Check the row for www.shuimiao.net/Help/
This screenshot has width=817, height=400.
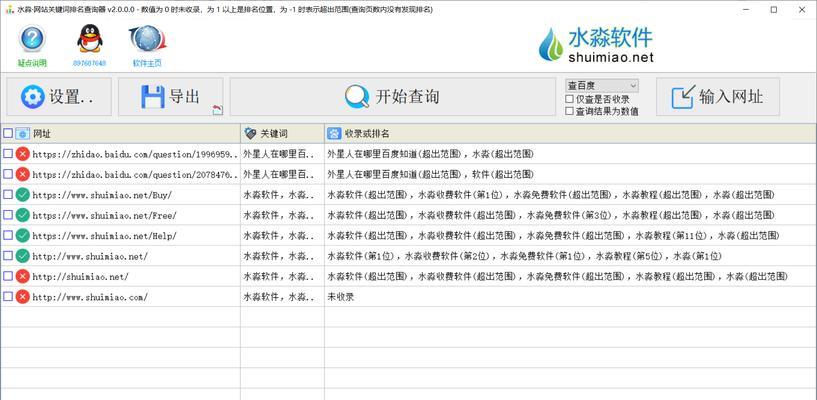tap(7, 235)
